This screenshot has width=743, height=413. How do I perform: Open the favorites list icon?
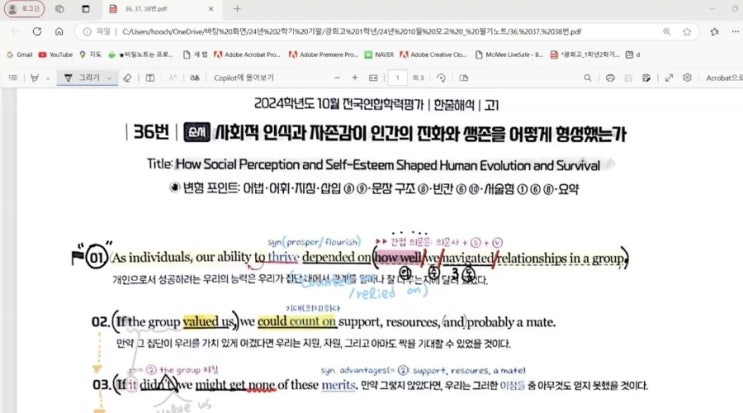point(715,32)
